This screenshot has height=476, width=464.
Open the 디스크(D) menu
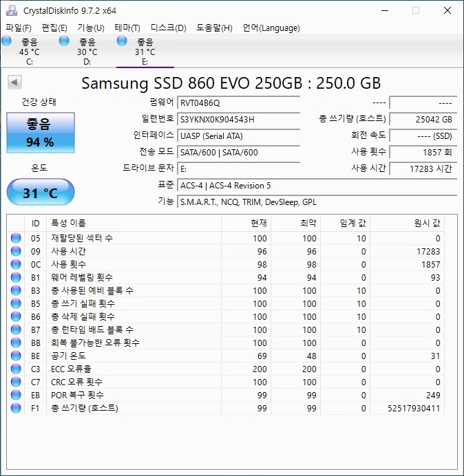pos(168,28)
